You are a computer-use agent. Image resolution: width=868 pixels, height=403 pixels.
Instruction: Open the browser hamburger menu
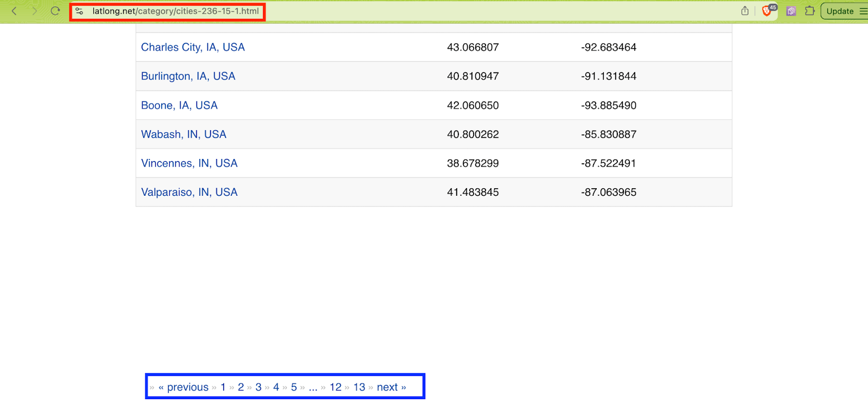[863, 11]
